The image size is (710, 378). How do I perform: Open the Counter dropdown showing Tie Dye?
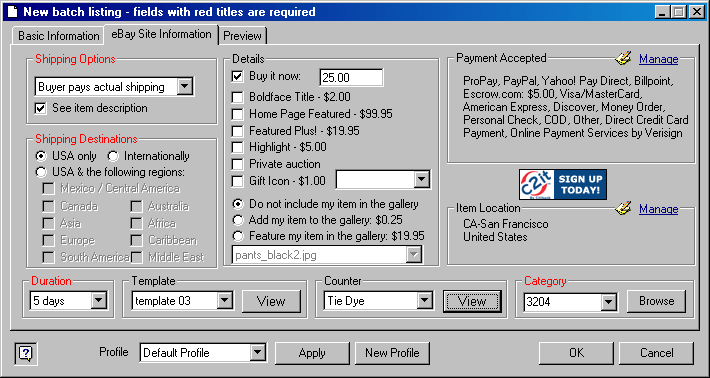point(424,301)
